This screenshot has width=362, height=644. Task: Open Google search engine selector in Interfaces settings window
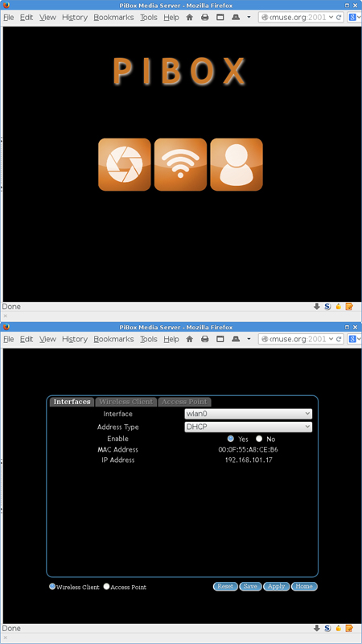[x=354, y=339]
